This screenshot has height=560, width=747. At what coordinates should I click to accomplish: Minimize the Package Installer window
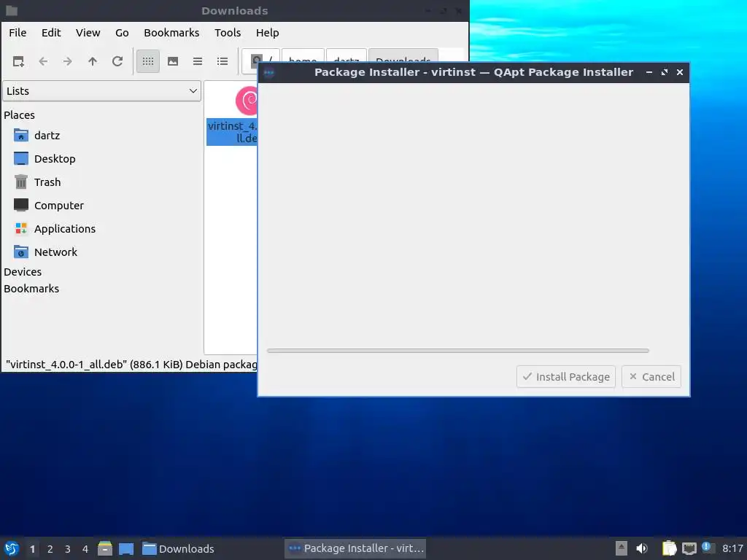pyautogui.click(x=649, y=72)
